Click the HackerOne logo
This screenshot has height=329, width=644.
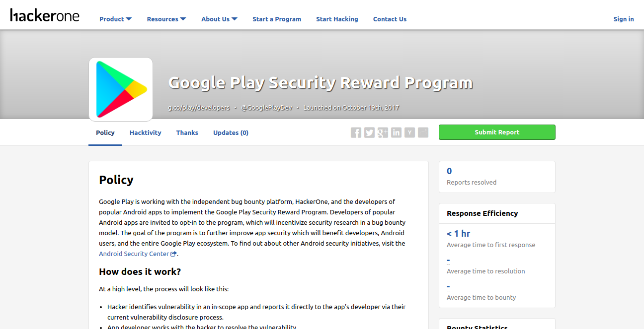pos(45,15)
